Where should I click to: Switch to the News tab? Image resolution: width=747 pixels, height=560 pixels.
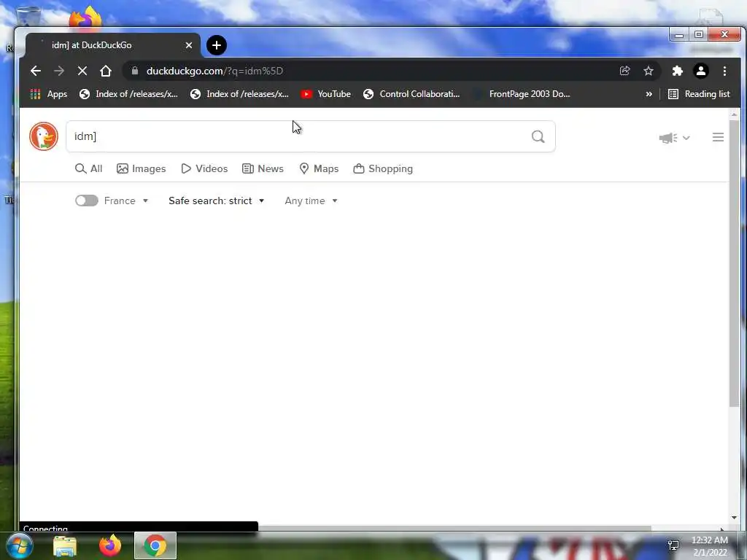[263, 168]
